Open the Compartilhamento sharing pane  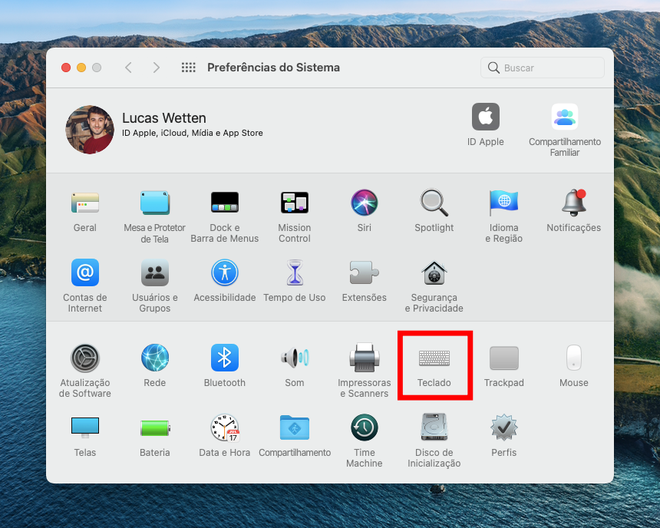295,428
